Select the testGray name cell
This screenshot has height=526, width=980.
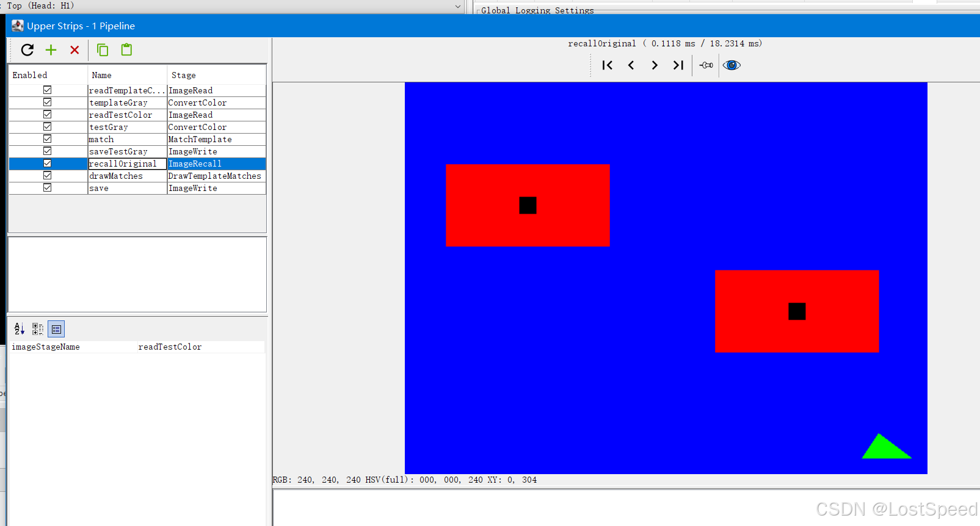pyautogui.click(x=127, y=127)
